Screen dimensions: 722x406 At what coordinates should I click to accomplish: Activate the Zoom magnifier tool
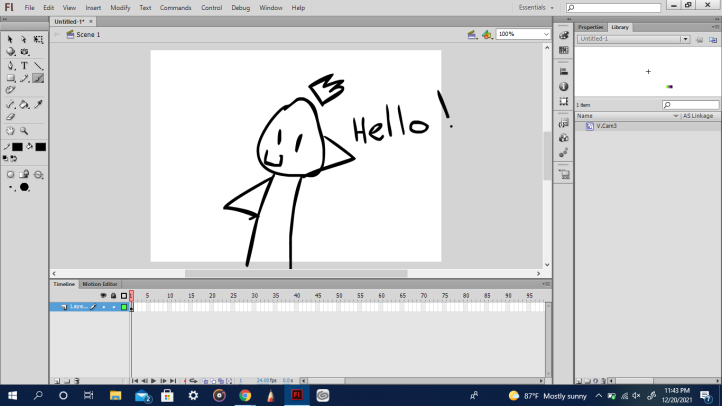click(24, 131)
